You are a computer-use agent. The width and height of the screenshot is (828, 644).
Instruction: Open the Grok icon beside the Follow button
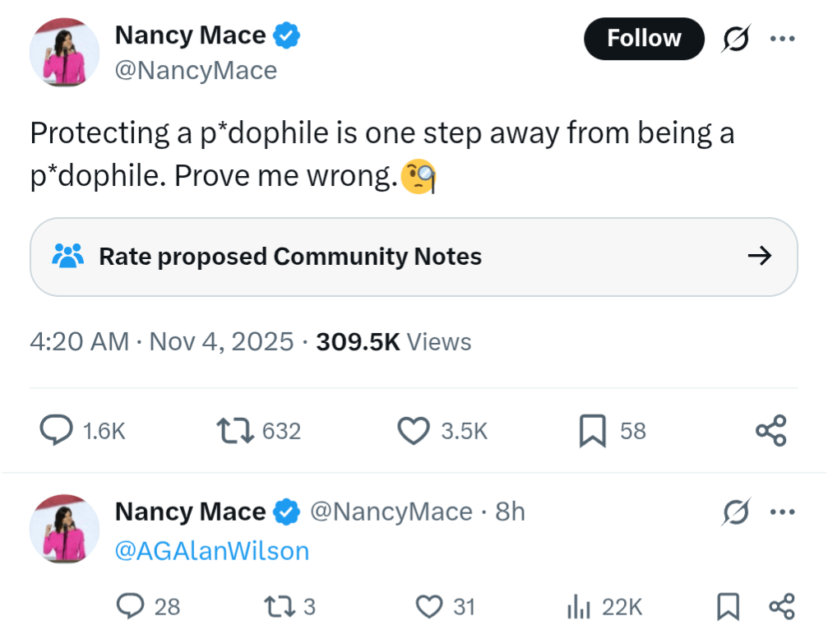click(x=734, y=39)
